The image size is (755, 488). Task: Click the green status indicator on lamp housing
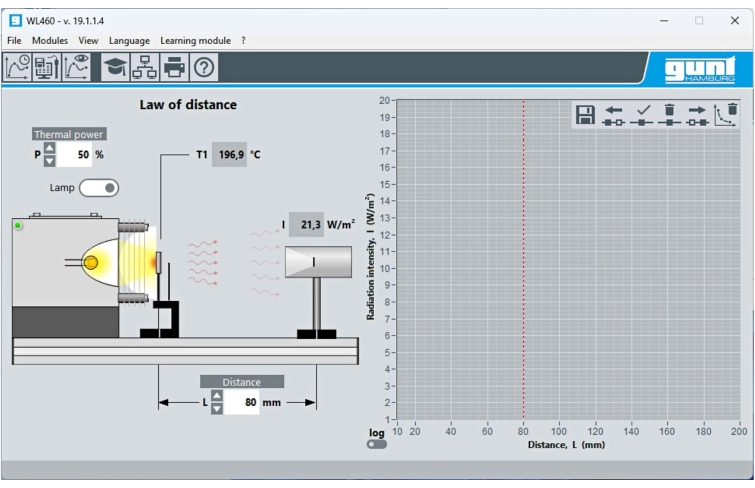click(18, 225)
